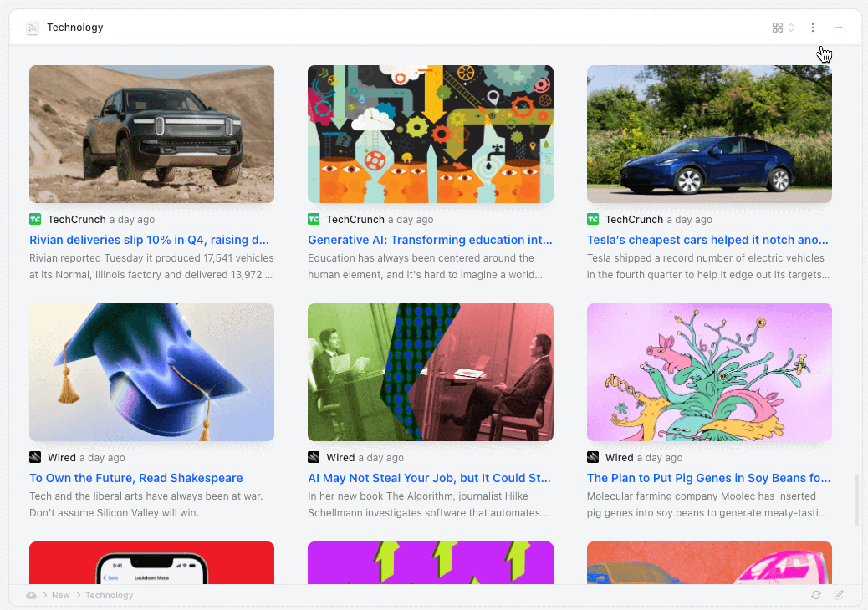Click Wired source name above AI May Not Steal
Screen dimensions: 868x610
pyautogui.click(x=340, y=457)
